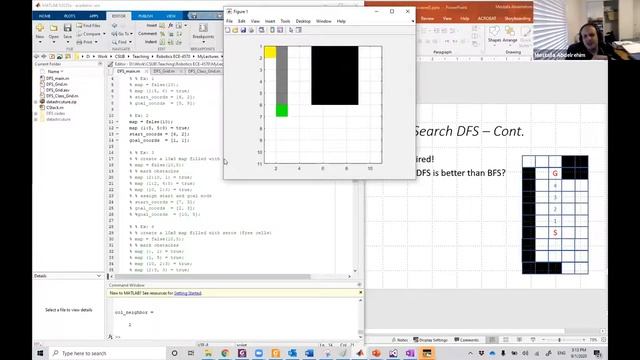This screenshot has height=360, width=640.
Task: Click Notes button in PowerPoint status bar
Action: (x=400, y=340)
